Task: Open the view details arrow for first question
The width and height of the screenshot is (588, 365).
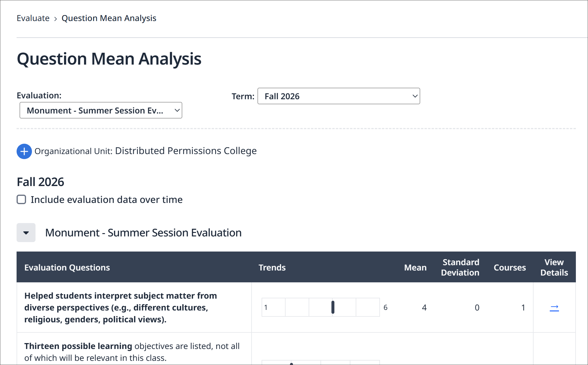Action: point(554,308)
